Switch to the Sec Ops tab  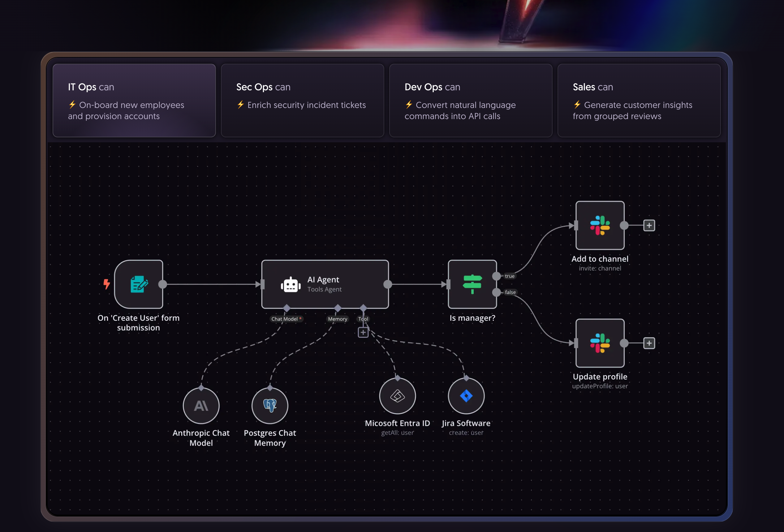(x=302, y=100)
